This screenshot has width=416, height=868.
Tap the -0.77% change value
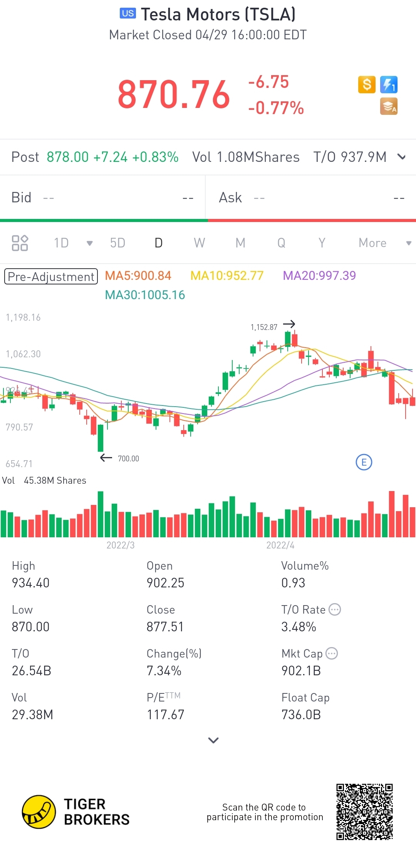pos(276,108)
